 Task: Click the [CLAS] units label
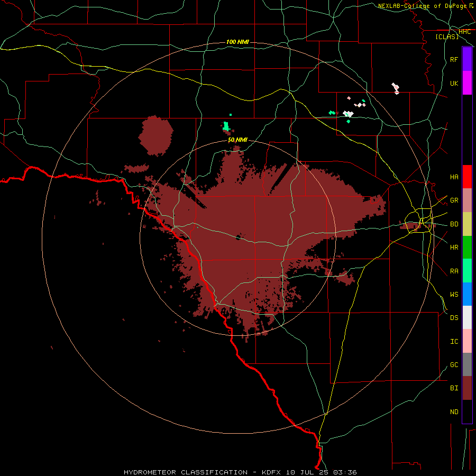447,37
